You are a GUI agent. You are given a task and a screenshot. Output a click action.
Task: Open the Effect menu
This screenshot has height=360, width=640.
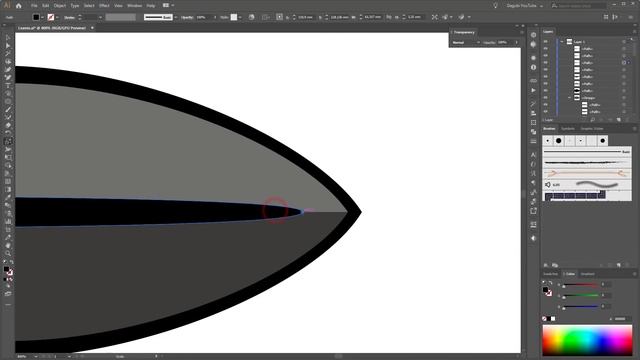click(104, 6)
